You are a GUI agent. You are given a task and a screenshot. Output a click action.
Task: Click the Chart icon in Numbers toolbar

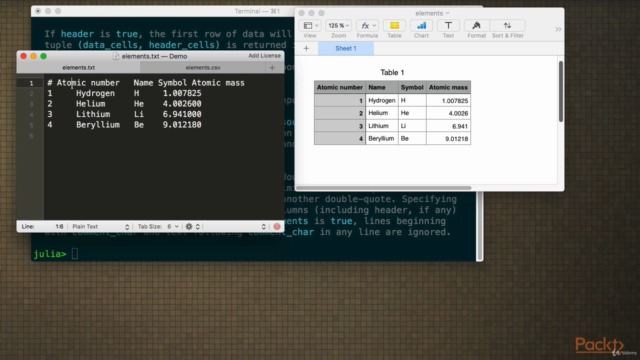tap(421, 25)
